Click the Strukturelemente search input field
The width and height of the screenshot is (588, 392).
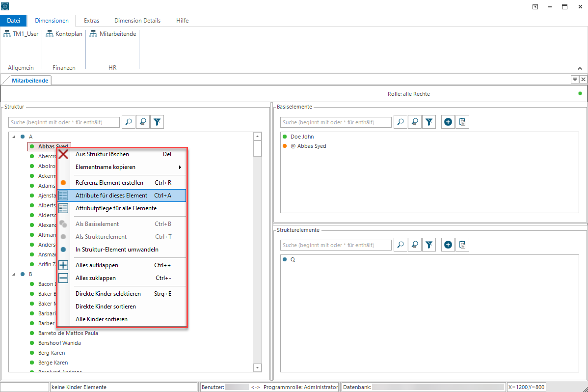click(x=336, y=245)
